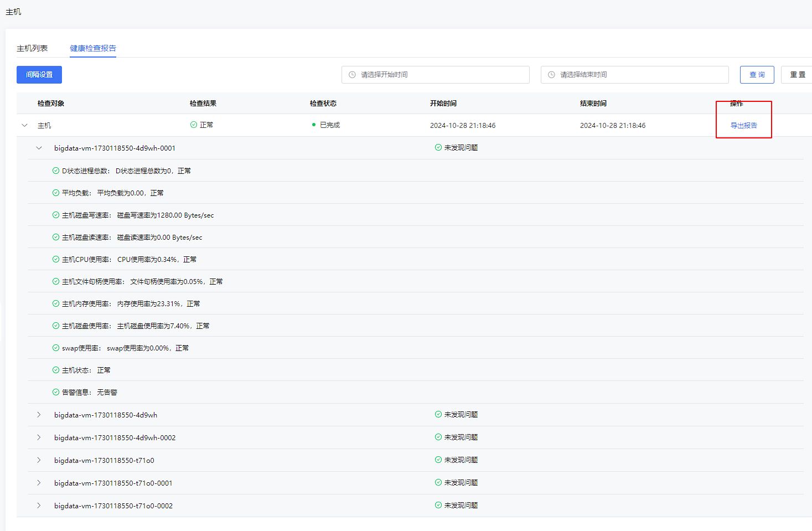Click bigdata-vm-1730118550-t71o0 host name
The image size is (812, 531).
point(104,460)
